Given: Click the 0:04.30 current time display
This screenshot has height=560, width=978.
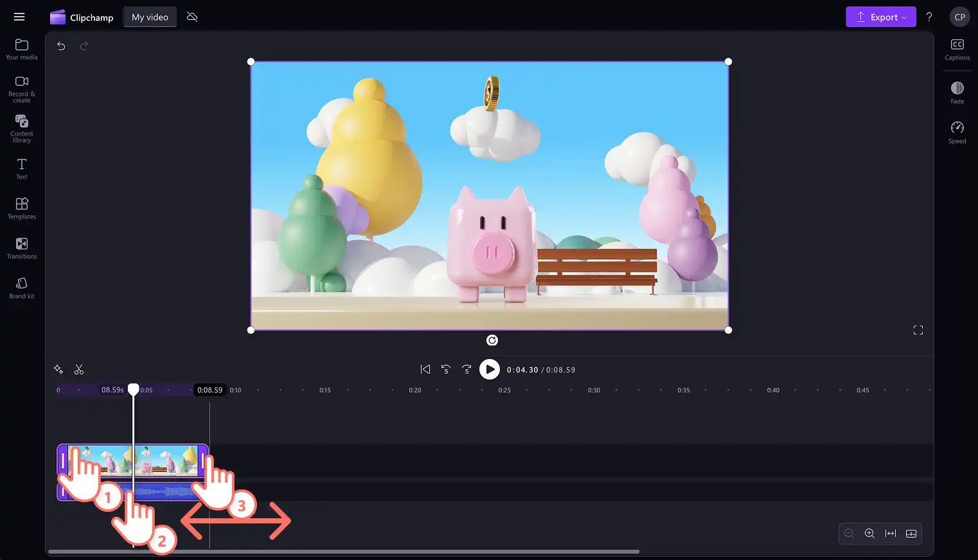Looking at the screenshot, I should point(522,370).
